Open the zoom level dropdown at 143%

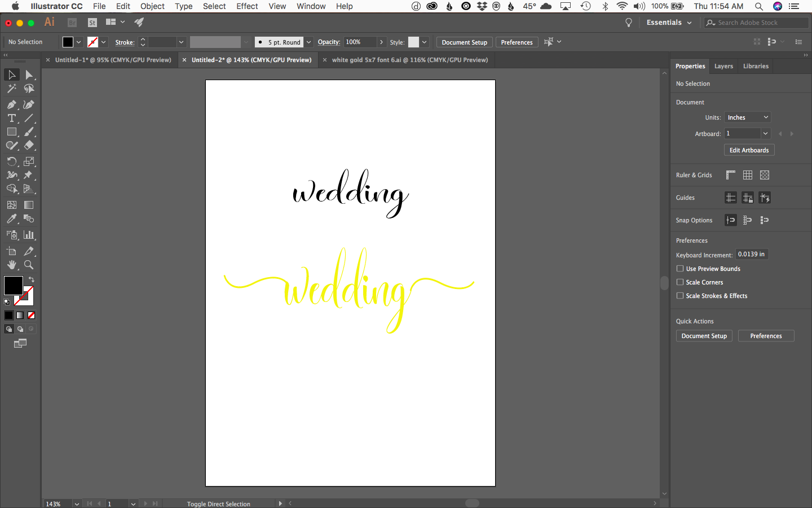[77, 504]
